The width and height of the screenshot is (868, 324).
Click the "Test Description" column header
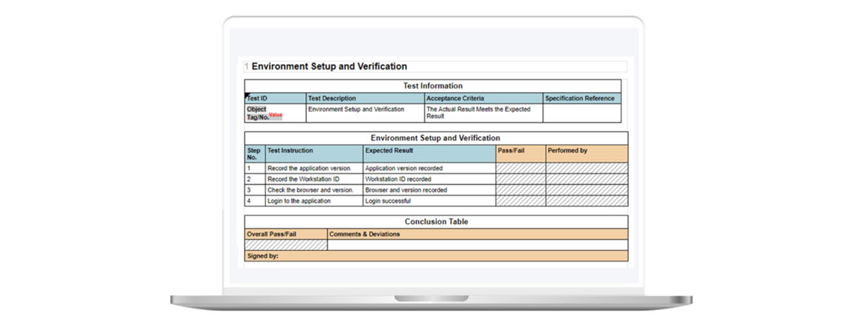pyautogui.click(x=365, y=98)
